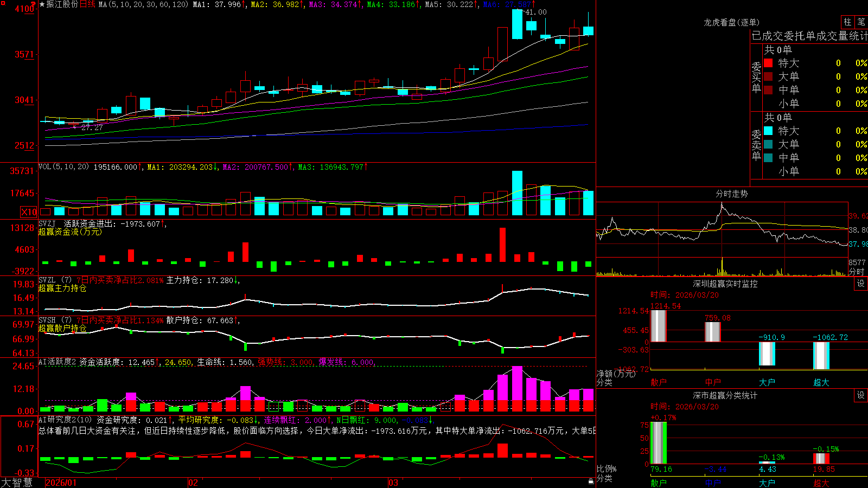Click the 散户 ratio bar labeled +0.17%
The width and height of the screenshot is (868, 488).
pyautogui.click(x=659, y=442)
